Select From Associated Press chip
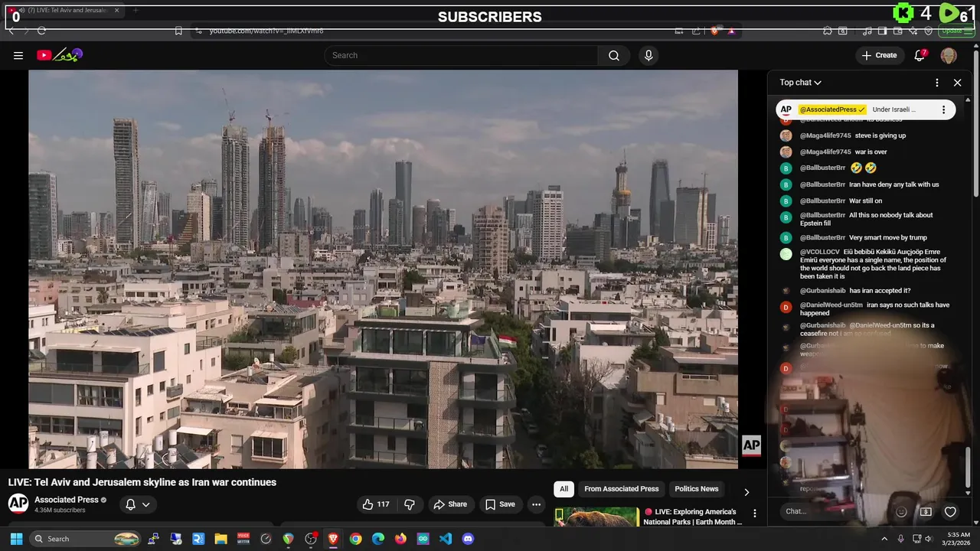 [621, 489]
